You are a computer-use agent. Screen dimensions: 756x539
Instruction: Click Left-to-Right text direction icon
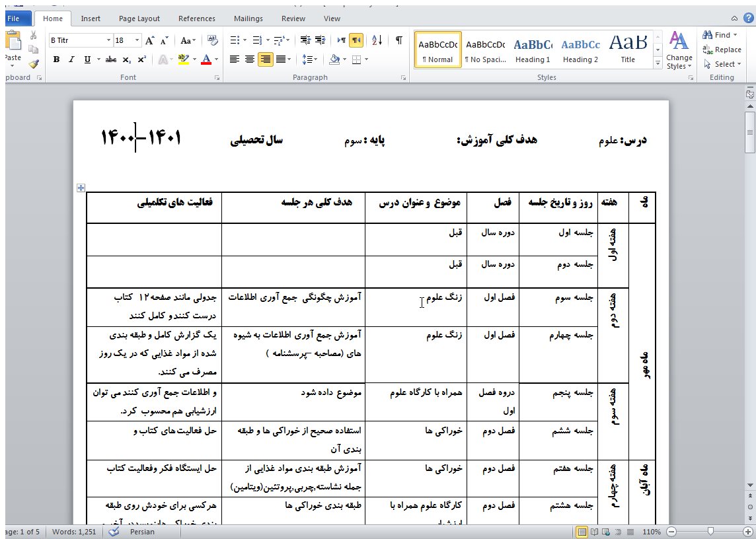coord(342,40)
